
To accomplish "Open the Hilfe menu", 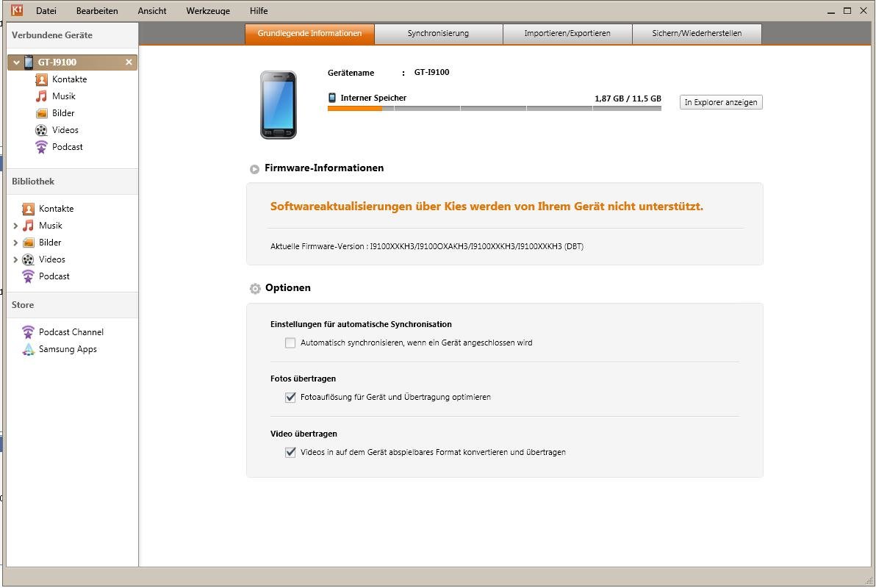I will pos(259,10).
